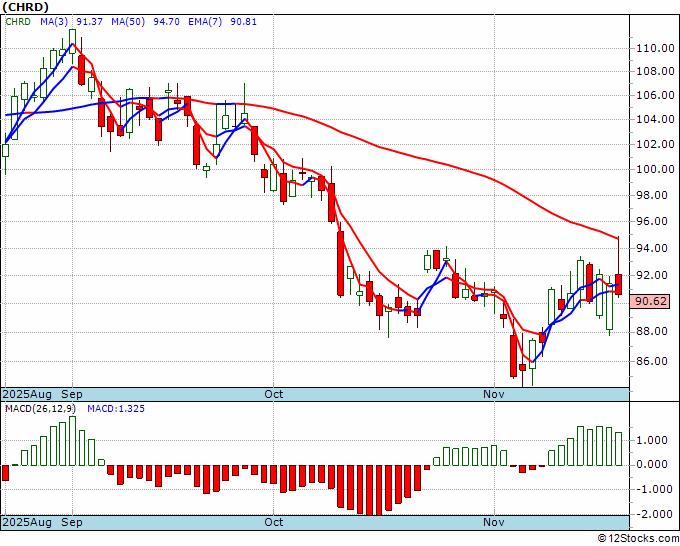The height and width of the screenshot is (546, 680).
Task: Click Nov on price chart date axis
Action: tap(494, 394)
